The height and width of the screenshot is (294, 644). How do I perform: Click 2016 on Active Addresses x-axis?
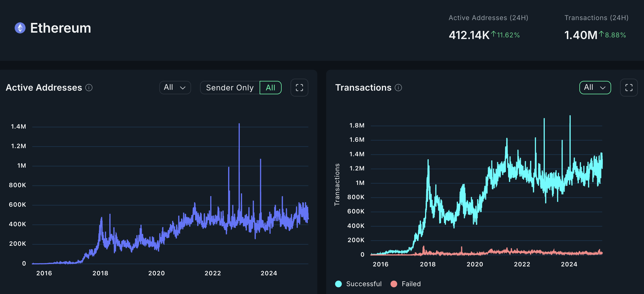click(44, 273)
